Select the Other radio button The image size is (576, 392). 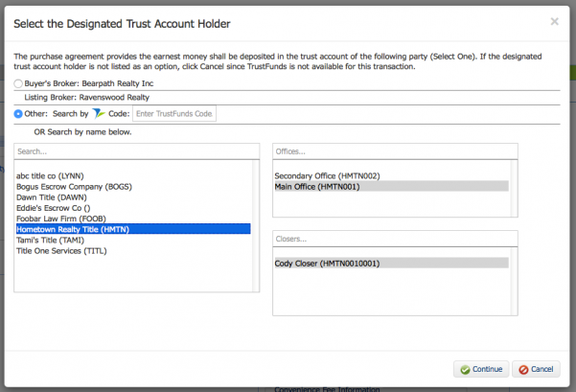(18, 114)
